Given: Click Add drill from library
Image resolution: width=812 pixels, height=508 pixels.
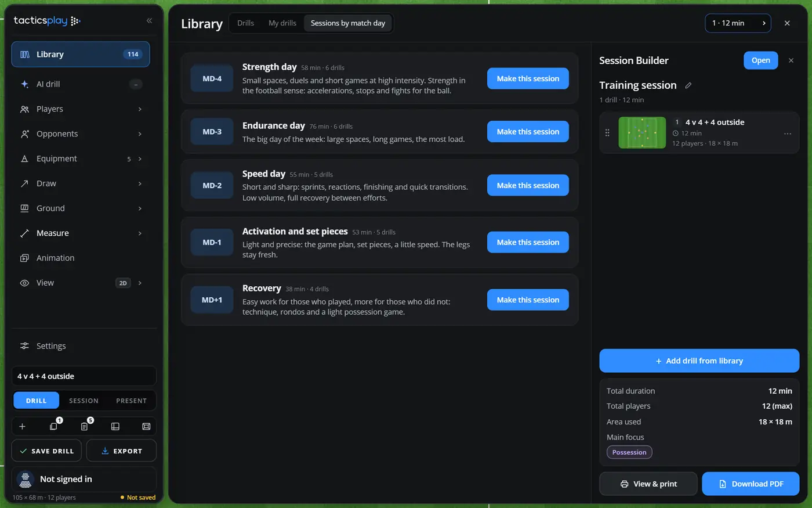Looking at the screenshot, I should (x=699, y=361).
